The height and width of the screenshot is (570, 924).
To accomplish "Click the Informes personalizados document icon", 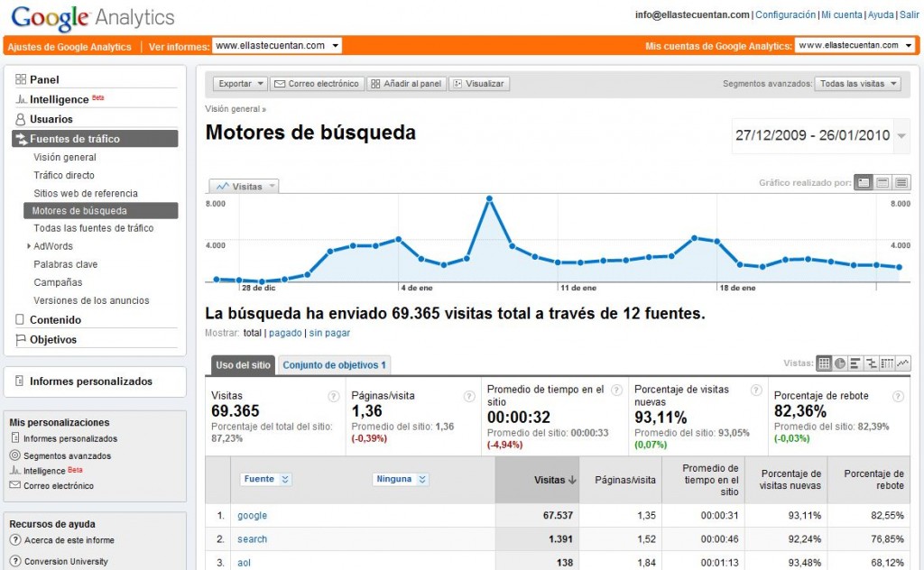I will (20, 381).
